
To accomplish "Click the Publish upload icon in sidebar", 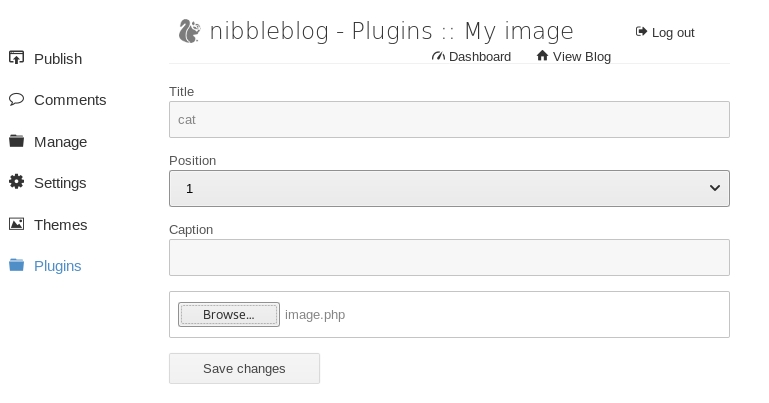I will (16, 58).
